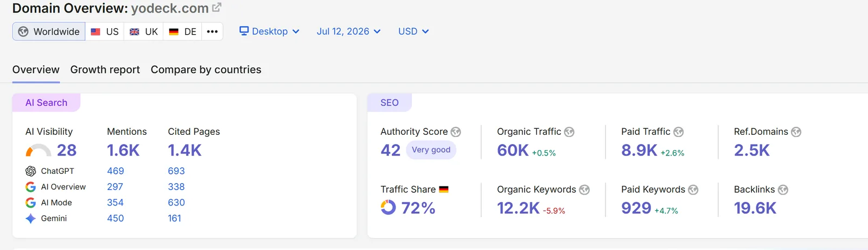The width and height of the screenshot is (868, 250).
Task: Click the ChatGPT logo icon
Action: pyautogui.click(x=31, y=171)
